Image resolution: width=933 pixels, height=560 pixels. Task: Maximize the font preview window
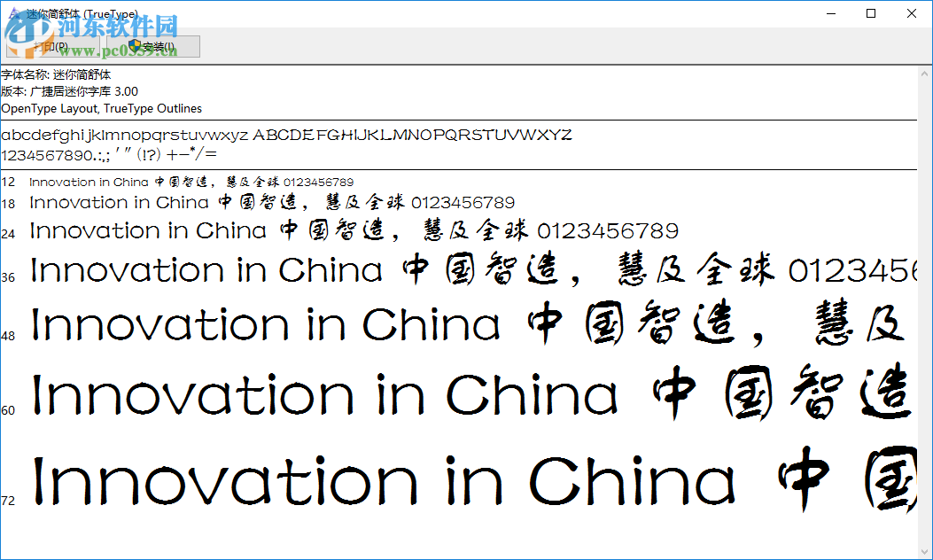coord(871,13)
